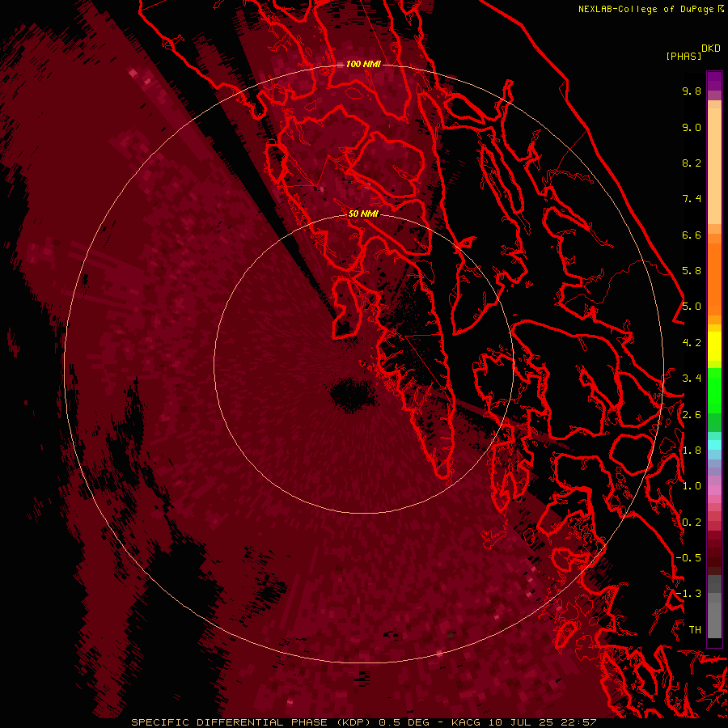Click the [PHAS] label above the scale
The image size is (728, 728).
coord(684,56)
